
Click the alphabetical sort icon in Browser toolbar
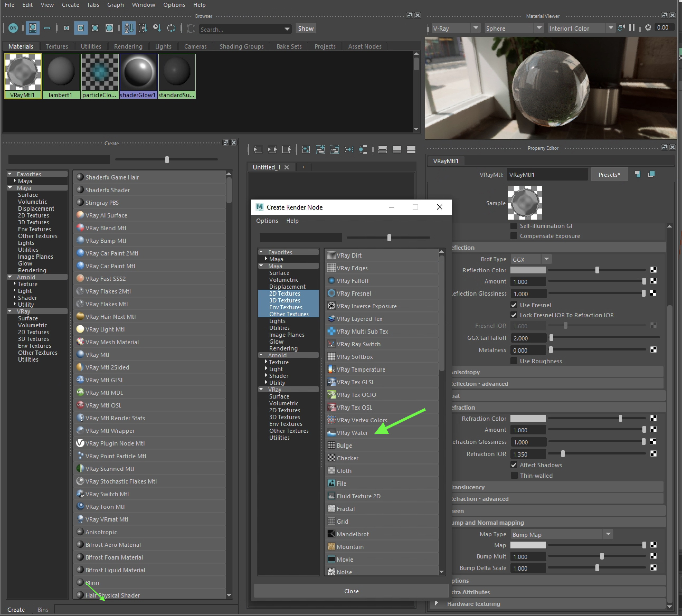(129, 28)
